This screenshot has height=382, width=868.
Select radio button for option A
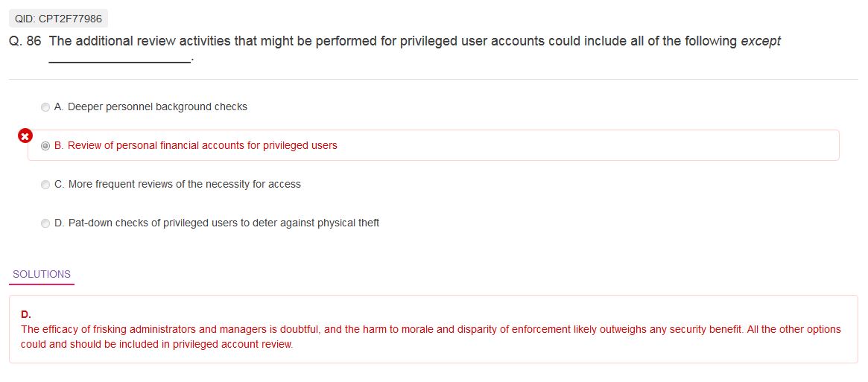[45, 107]
